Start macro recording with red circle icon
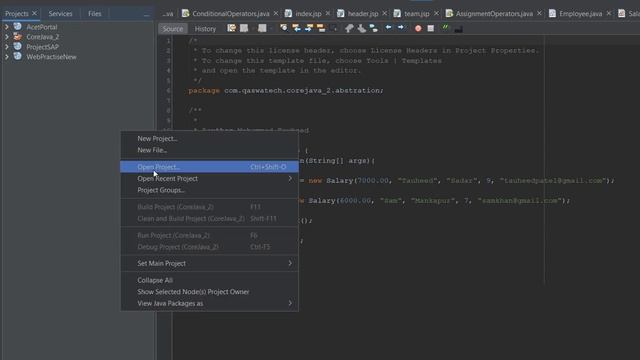The height and width of the screenshot is (360, 640). 418,29
